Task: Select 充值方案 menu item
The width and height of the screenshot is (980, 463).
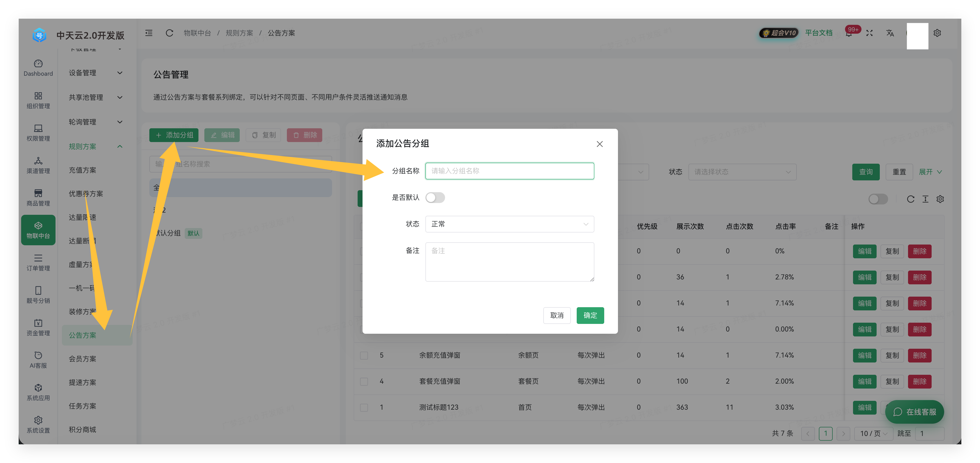Action: (x=82, y=170)
